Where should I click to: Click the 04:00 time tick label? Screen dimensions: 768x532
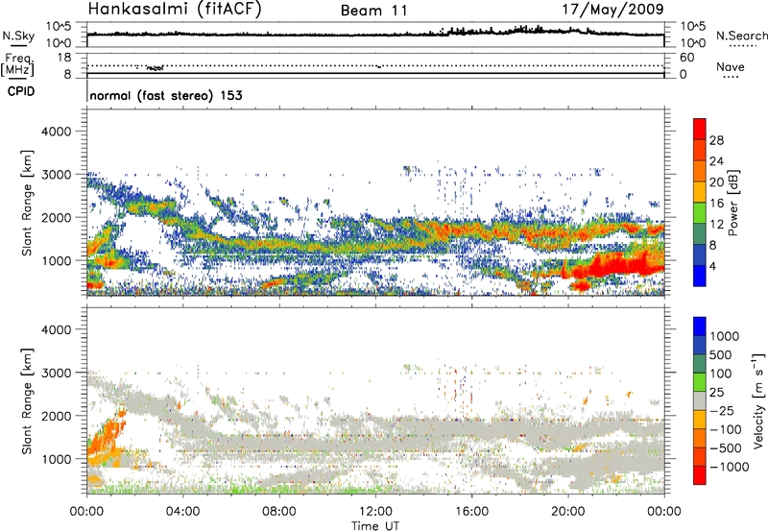(182, 512)
